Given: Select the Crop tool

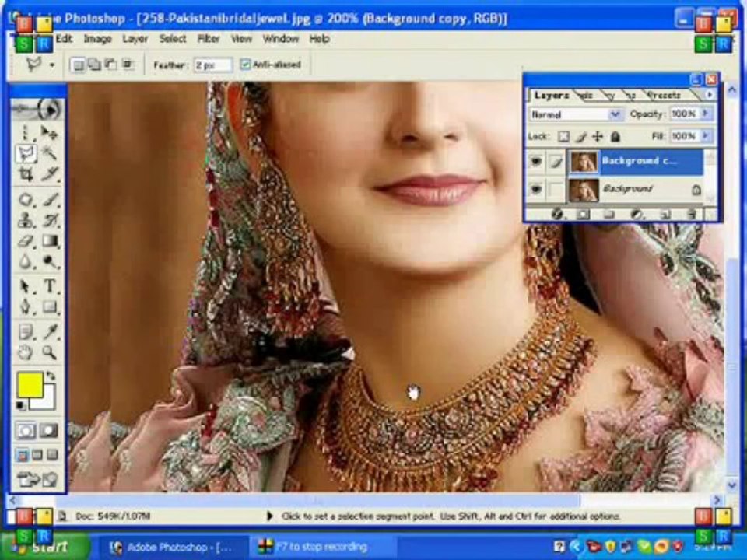Looking at the screenshot, I should pyautogui.click(x=26, y=174).
